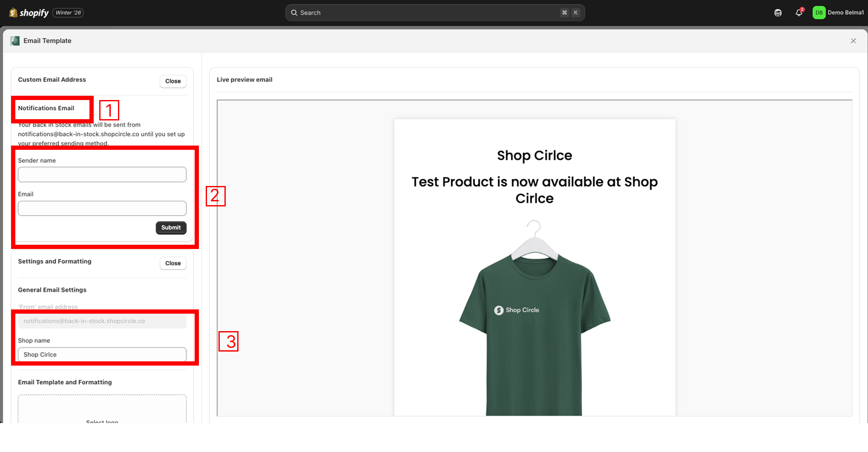Click the Notifications Email heading
This screenshot has height=452, width=868.
click(x=46, y=108)
